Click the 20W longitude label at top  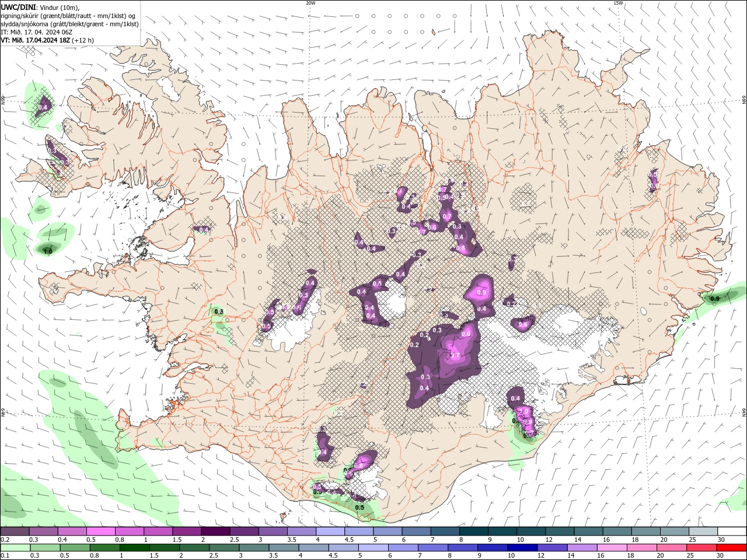(x=310, y=3)
